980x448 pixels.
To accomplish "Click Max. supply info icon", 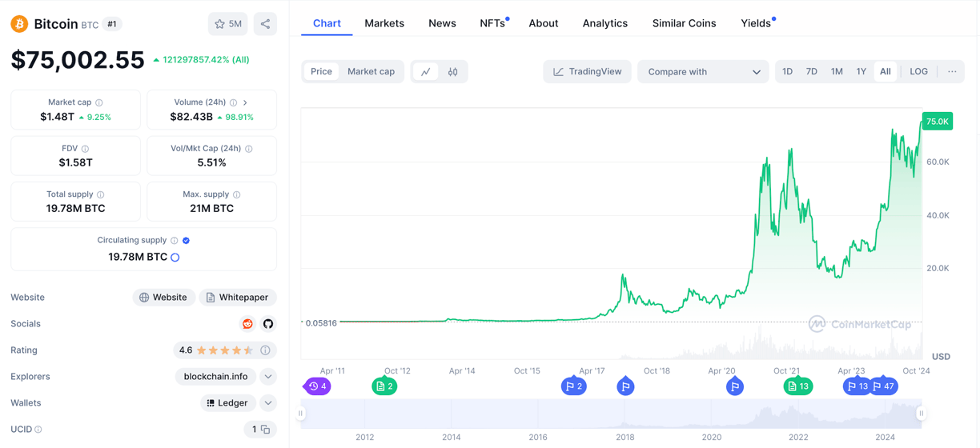I will click(x=237, y=194).
